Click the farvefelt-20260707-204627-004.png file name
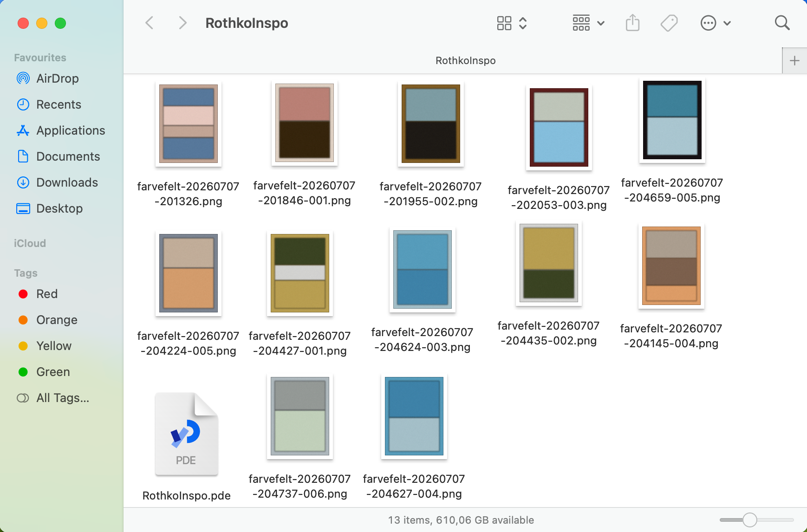 pyautogui.click(x=414, y=486)
